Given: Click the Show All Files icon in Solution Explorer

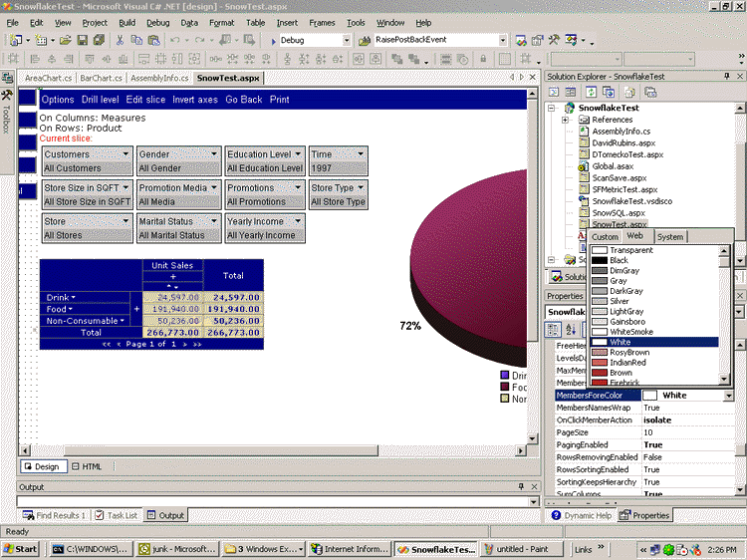Looking at the screenshot, I should click(629, 92).
